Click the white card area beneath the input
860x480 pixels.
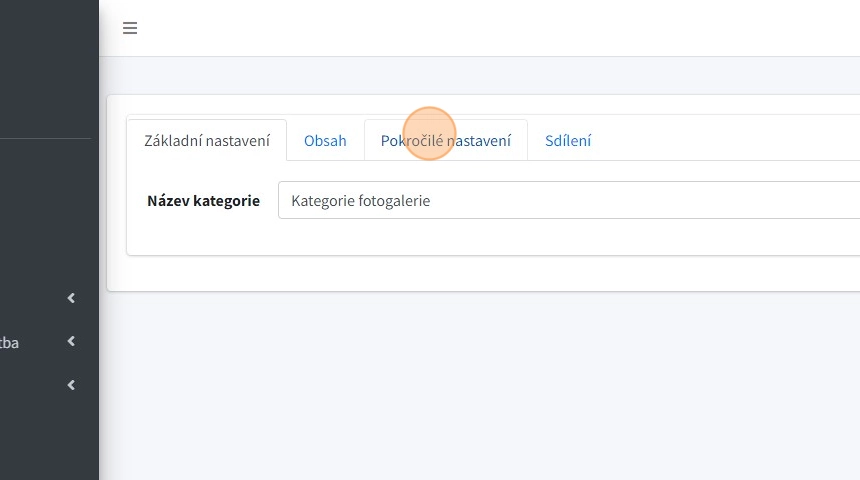[x=500, y=238]
